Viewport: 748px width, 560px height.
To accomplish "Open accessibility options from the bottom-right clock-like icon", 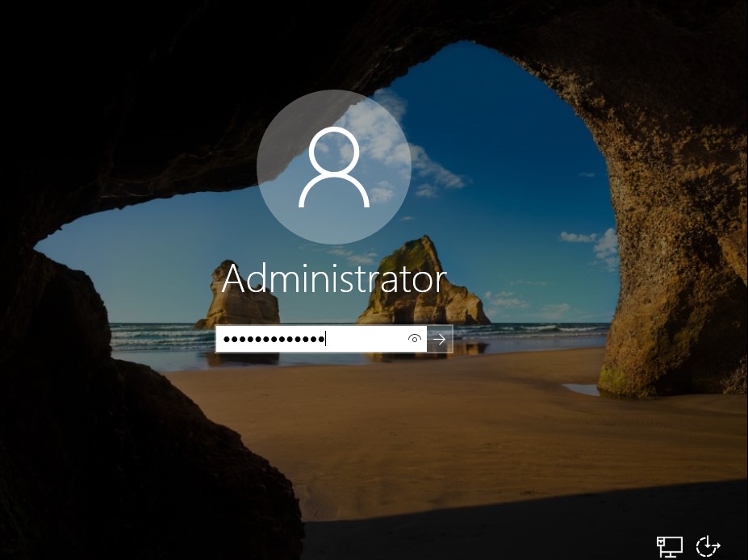I will [x=708, y=546].
